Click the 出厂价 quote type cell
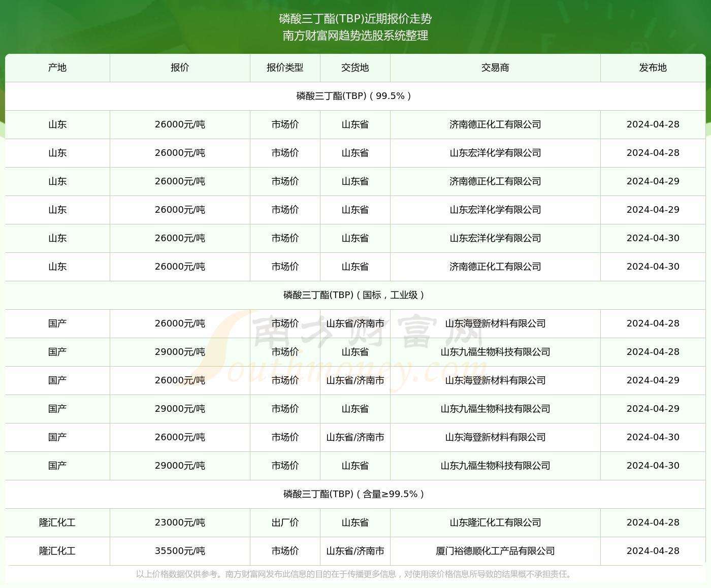 tap(285, 522)
